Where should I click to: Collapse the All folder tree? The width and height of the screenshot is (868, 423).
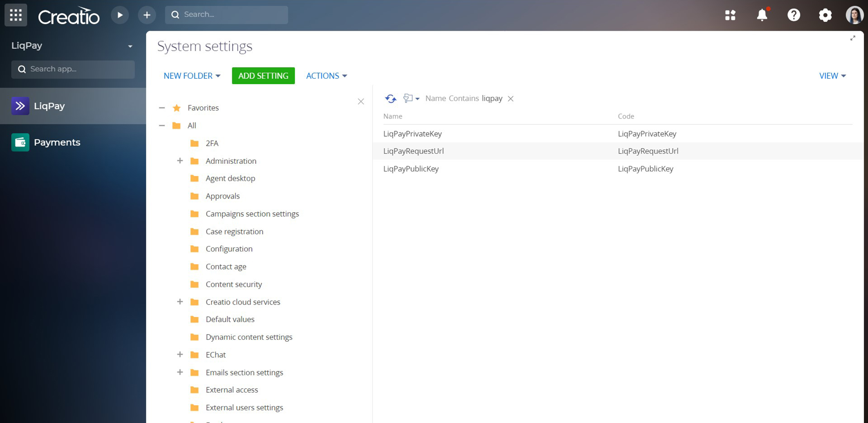[x=162, y=125]
